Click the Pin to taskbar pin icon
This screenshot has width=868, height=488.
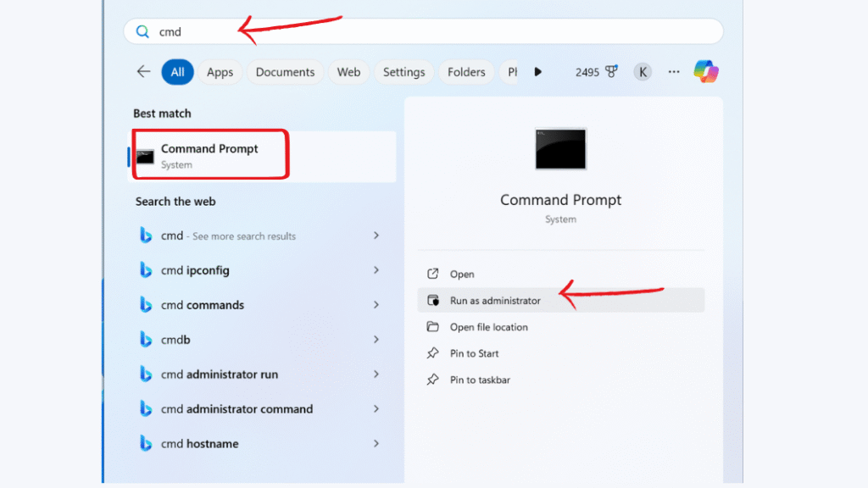coord(433,380)
